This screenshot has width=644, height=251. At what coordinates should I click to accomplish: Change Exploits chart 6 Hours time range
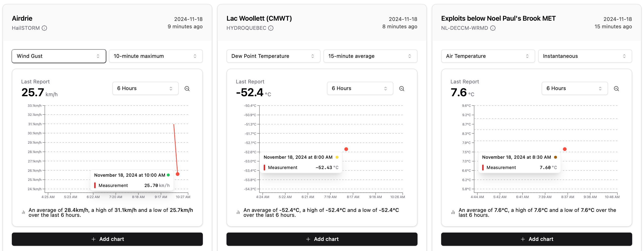click(x=575, y=88)
